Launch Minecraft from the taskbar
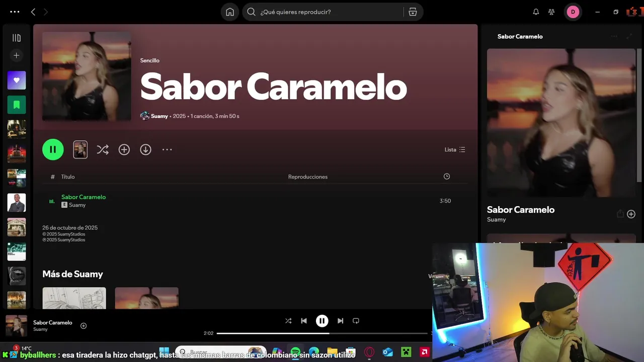Image resolution: width=644 pixels, height=362 pixels. coord(406,352)
